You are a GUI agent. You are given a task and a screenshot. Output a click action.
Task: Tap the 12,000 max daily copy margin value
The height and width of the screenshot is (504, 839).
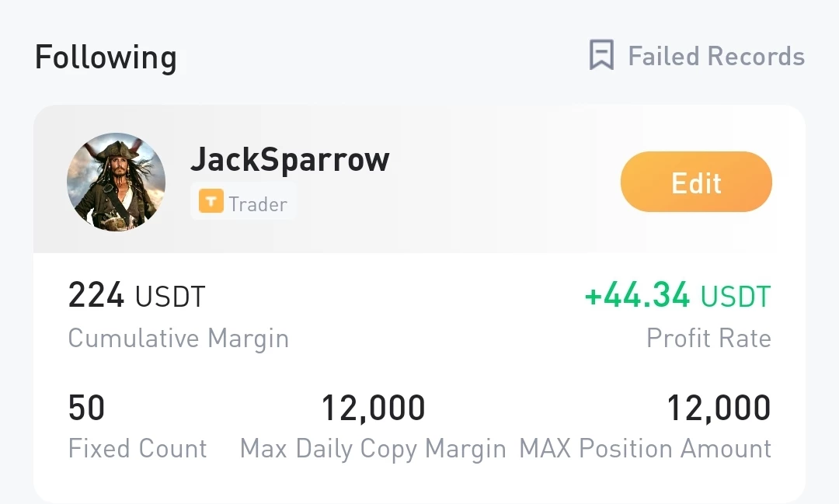pos(373,408)
